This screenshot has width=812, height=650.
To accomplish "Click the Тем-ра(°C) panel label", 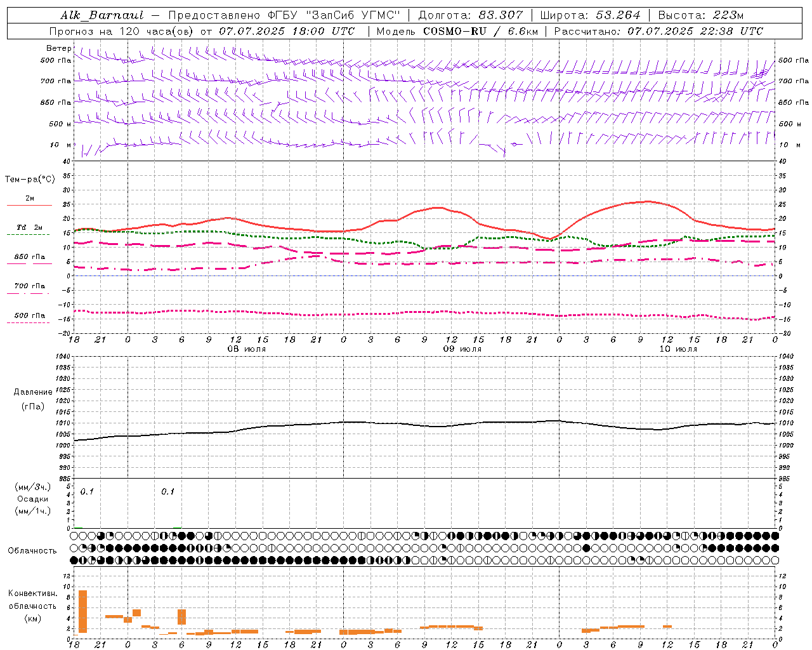I will click(x=30, y=180).
